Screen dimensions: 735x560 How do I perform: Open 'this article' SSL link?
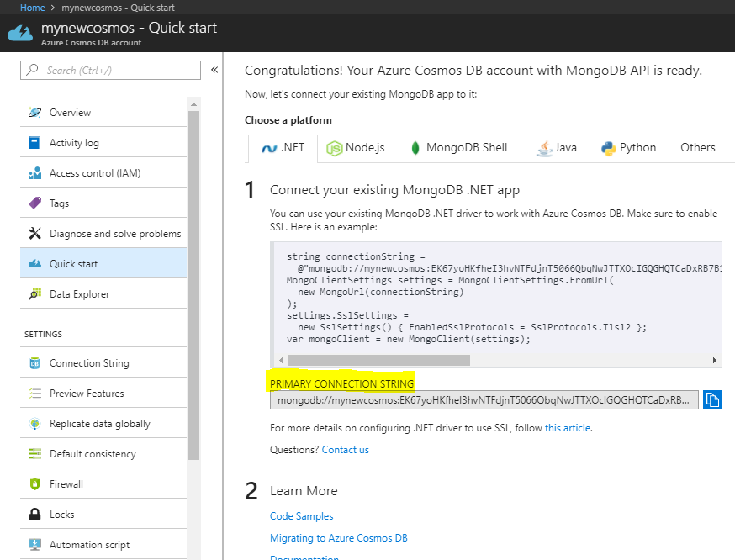[x=567, y=428]
